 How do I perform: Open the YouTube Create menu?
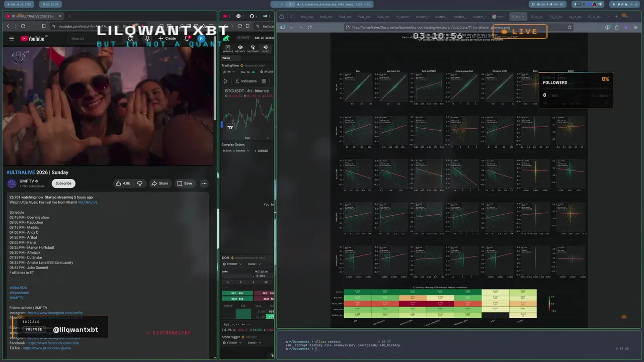coord(168,38)
